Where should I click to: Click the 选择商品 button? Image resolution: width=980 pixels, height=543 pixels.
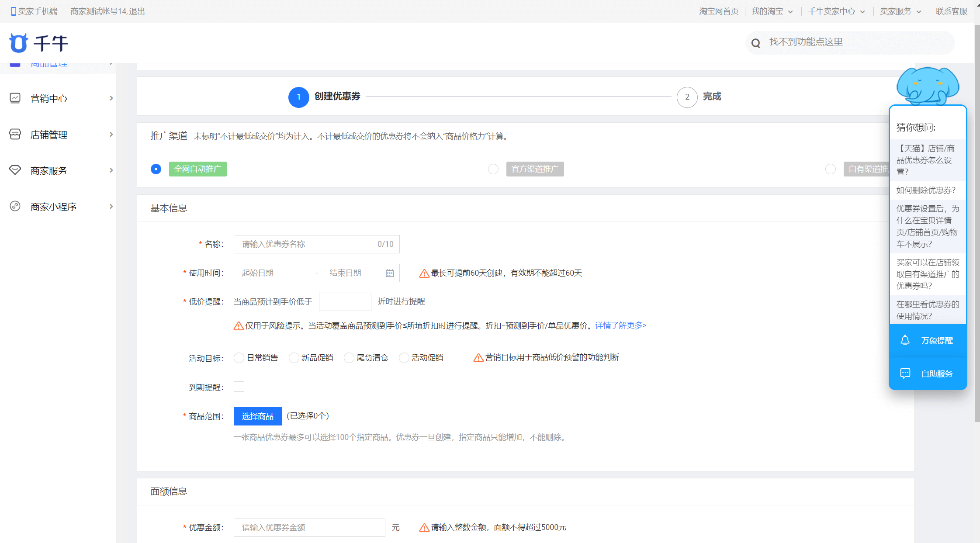[257, 416]
